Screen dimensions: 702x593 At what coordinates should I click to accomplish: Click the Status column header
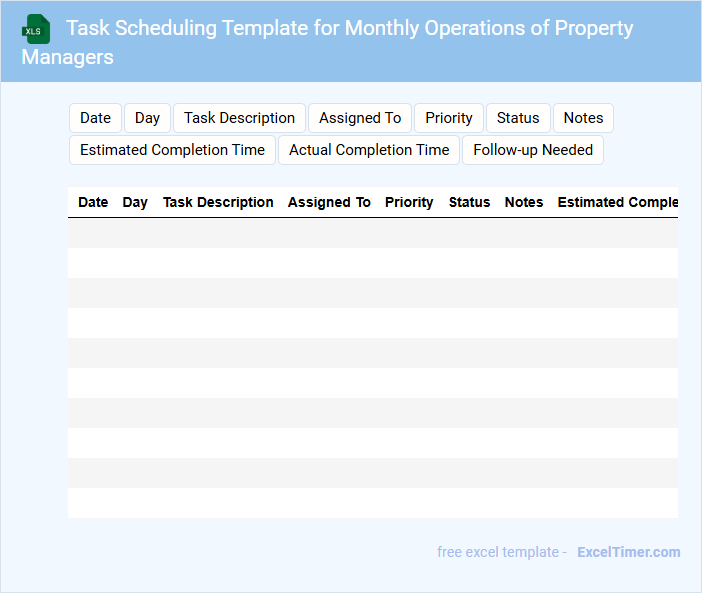[x=469, y=202]
